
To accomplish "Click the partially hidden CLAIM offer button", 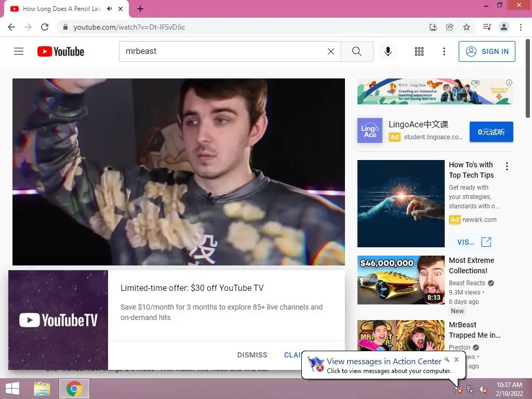I will (292, 355).
